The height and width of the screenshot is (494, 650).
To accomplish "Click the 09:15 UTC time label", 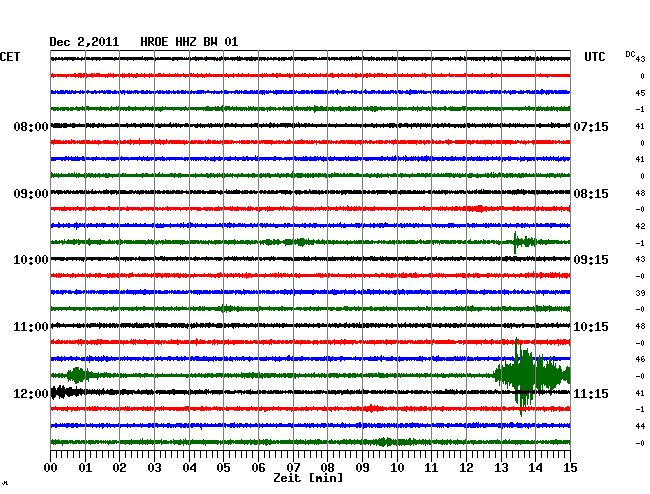I will click(x=591, y=260).
